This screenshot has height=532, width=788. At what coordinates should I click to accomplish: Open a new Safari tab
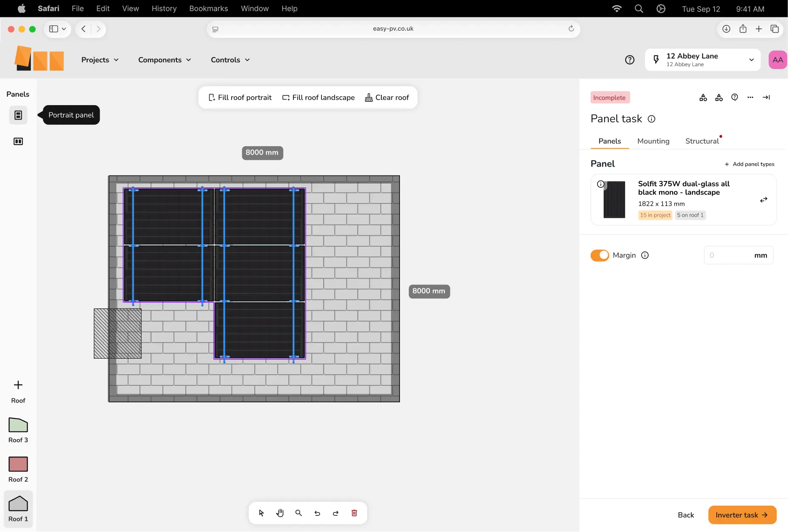(759, 29)
